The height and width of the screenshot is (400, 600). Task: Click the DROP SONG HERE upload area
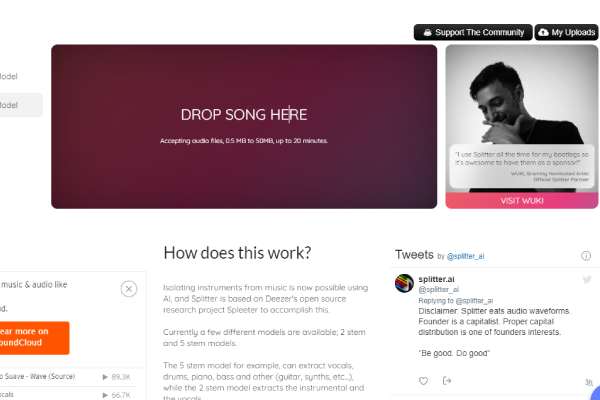point(244,127)
